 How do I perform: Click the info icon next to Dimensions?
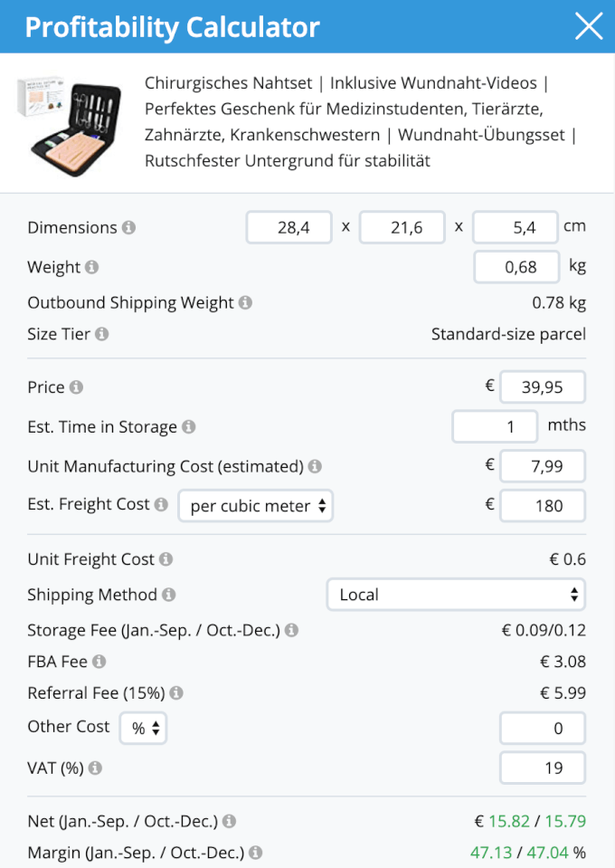point(128,228)
